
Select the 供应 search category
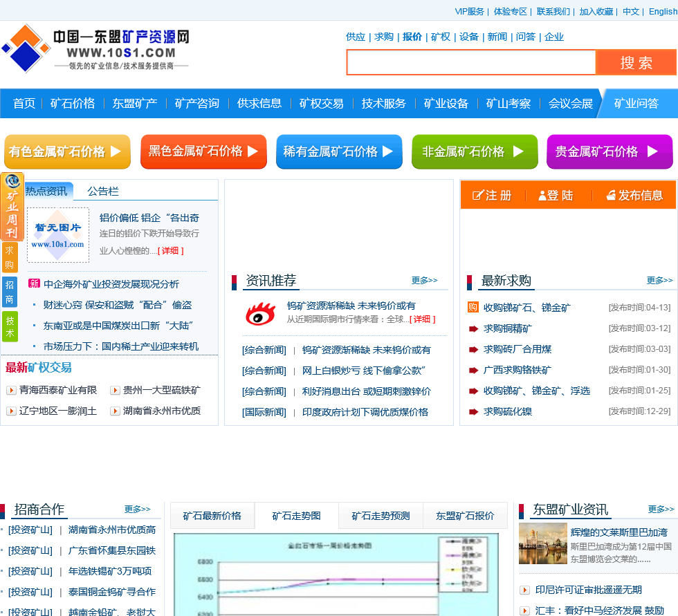[356, 37]
